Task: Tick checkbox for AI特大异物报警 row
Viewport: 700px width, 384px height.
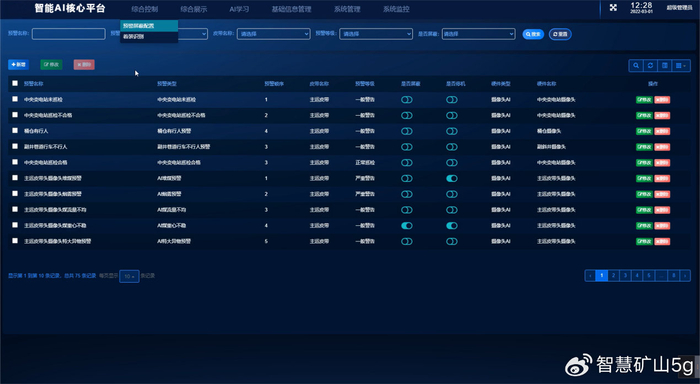Action: point(15,241)
